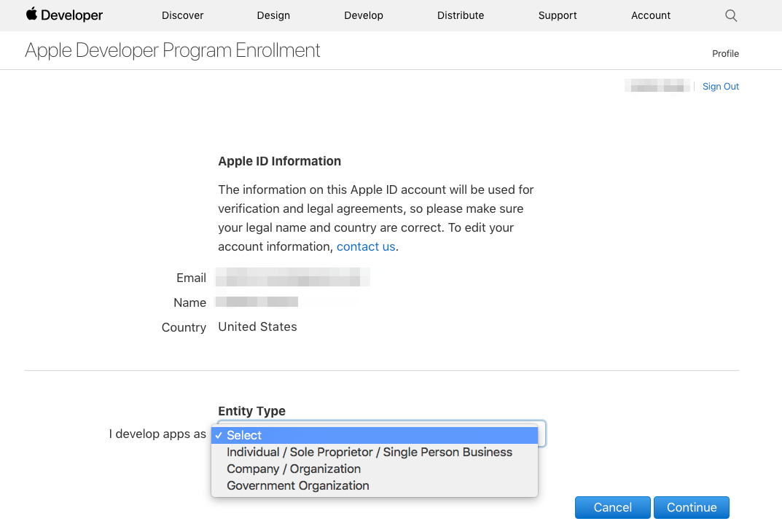Image resolution: width=782 pixels, height=532 pixels.
Task: Select Individual / Sole Proprietor entity type
Action: (370, 452)
